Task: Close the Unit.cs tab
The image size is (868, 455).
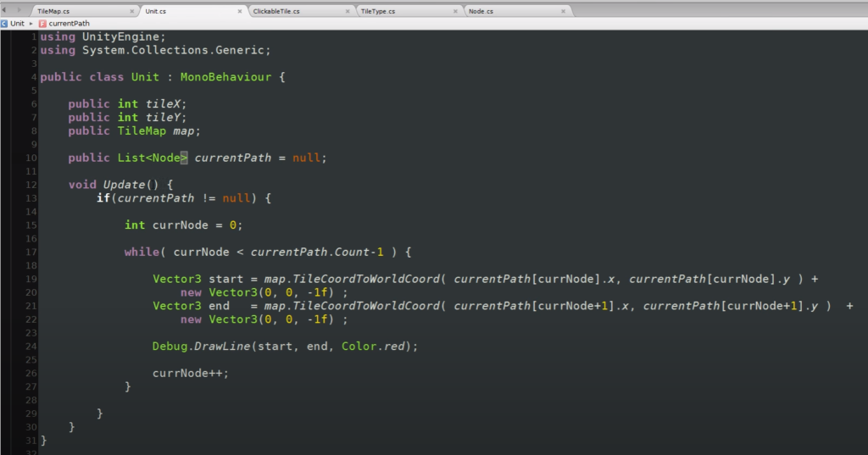Action: (240, 11)
